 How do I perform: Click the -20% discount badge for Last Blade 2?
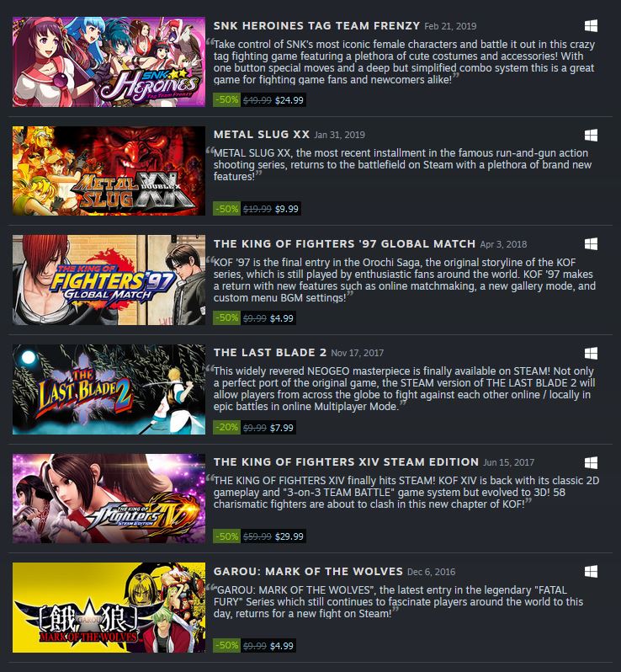[x=227, y=427]
